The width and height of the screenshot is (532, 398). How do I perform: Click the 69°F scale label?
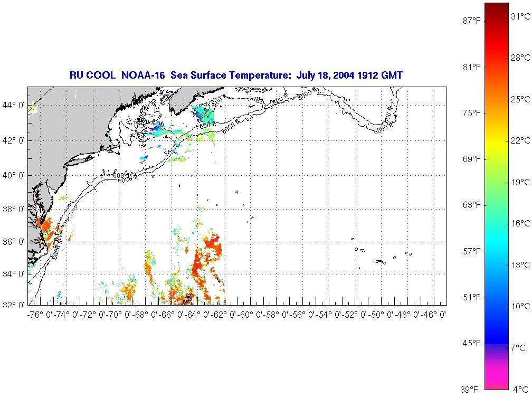pyautogui.click(x=472, y=159)
